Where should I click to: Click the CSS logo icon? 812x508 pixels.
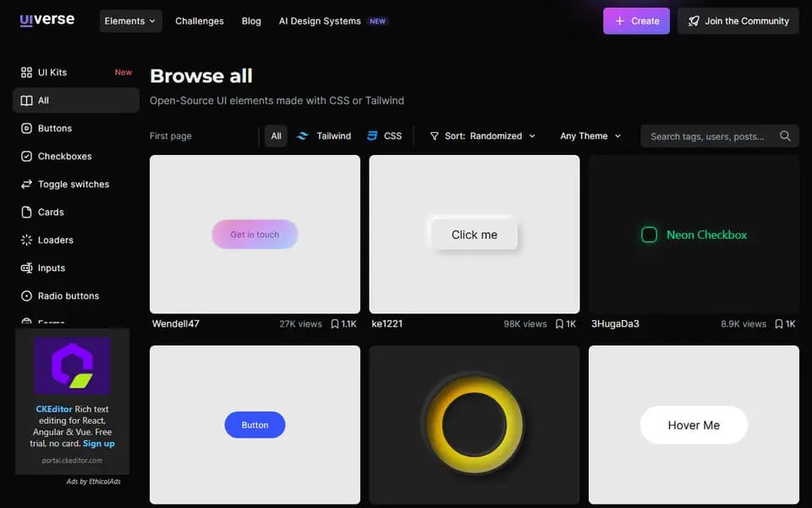(372, 135)
